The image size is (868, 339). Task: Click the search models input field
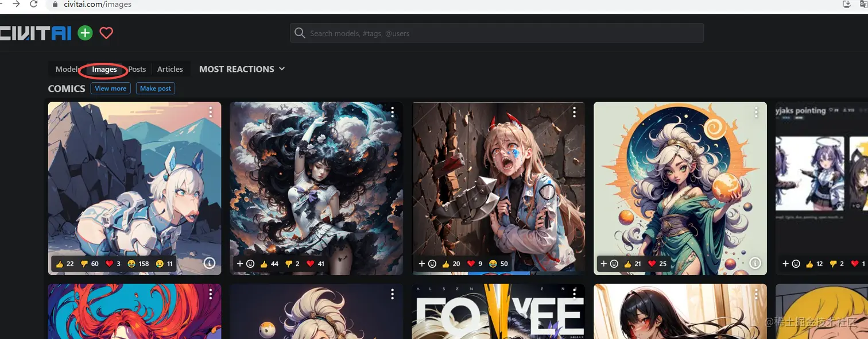[x=497, y=33]
